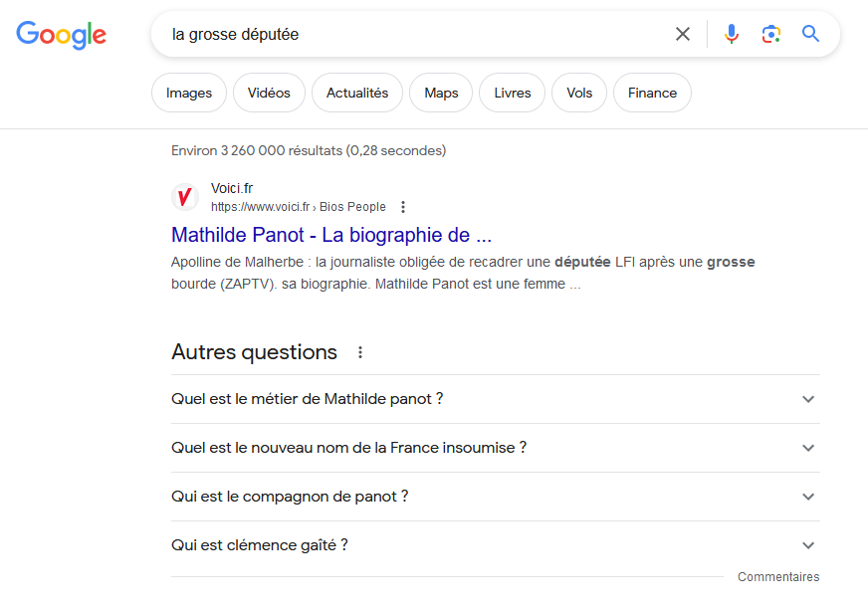Click the magnifying glass search icon
The width and height of the screenshot is (868, 612).
[x=811, y=35]
